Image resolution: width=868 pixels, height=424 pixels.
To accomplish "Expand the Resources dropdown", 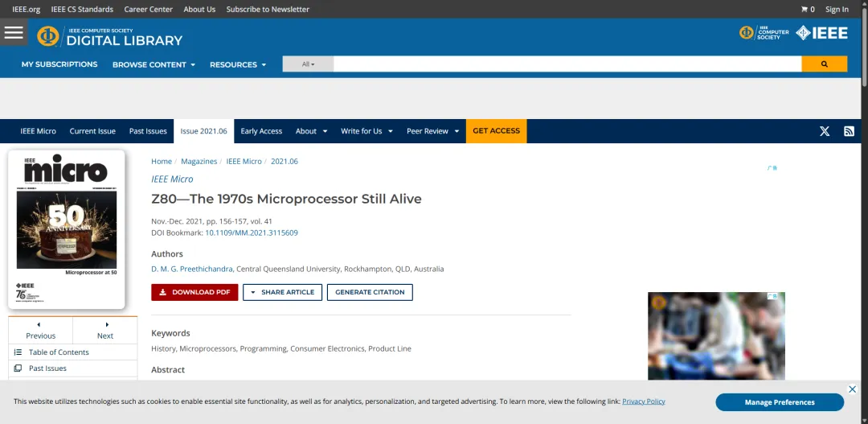I will [x=238, y=65].
